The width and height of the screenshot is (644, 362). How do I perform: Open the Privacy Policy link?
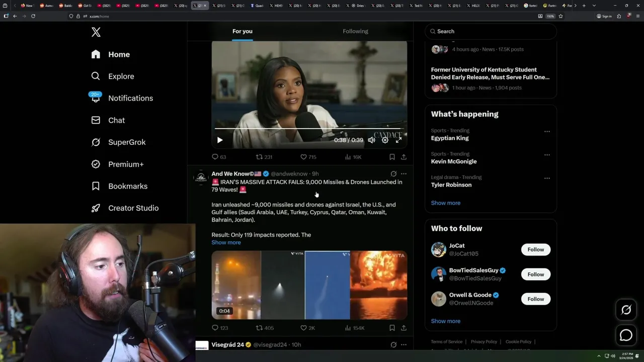coord(484,342)
